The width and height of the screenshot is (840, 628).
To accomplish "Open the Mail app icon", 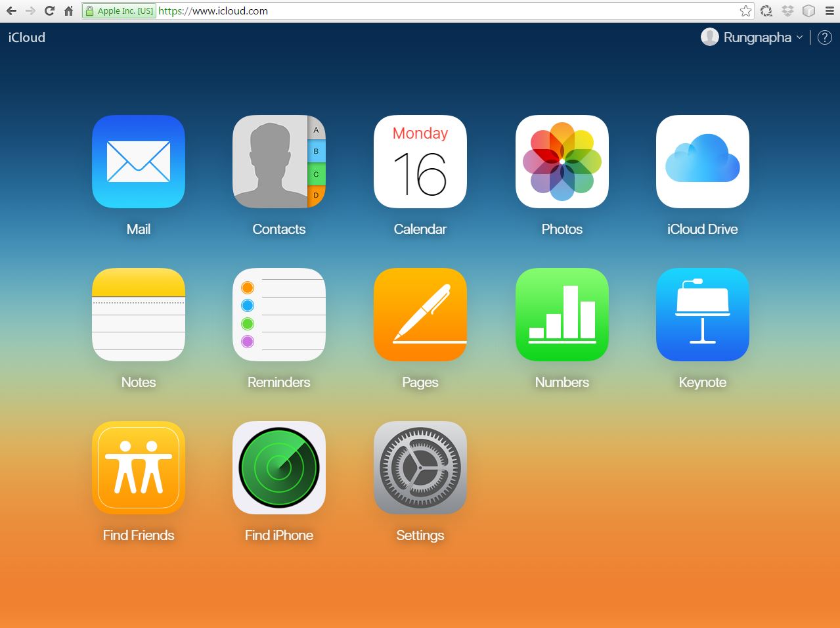I will [x=139, y=162].
